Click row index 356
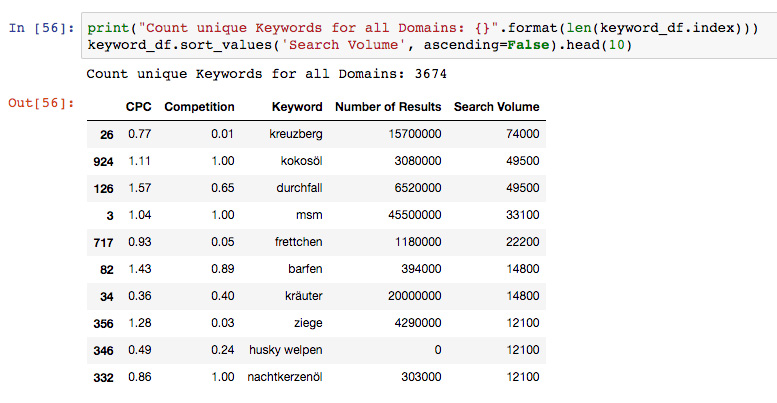This screenshot has height=403, width=777. [x=103, y=324]
